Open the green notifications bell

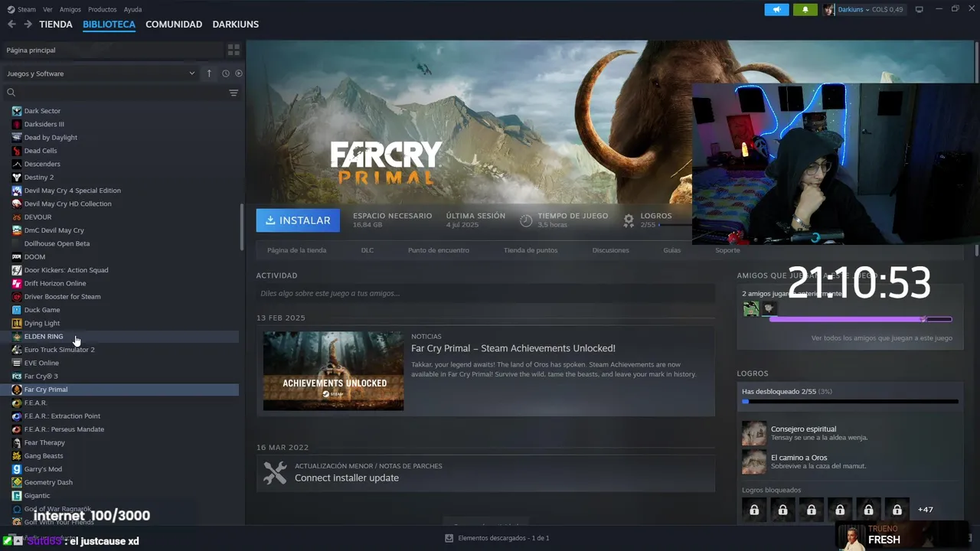805,10
